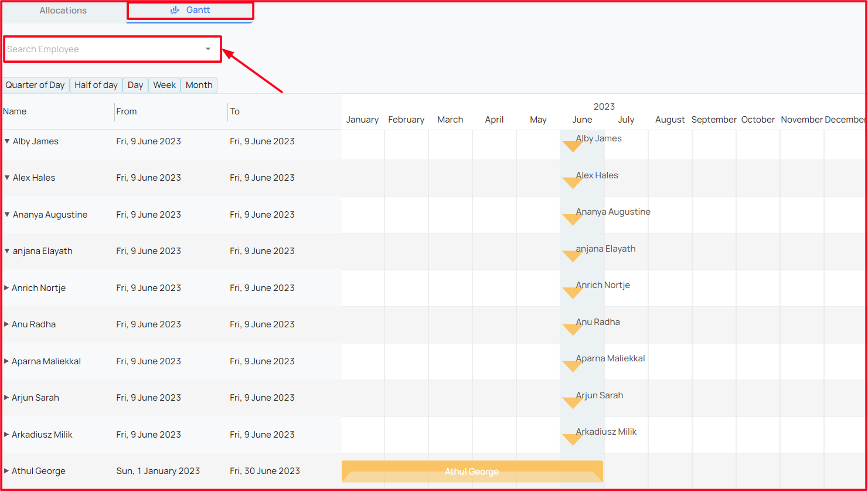Switch the Gantt scale to Month
Screen dimensions: 868x491
[199, 85]
